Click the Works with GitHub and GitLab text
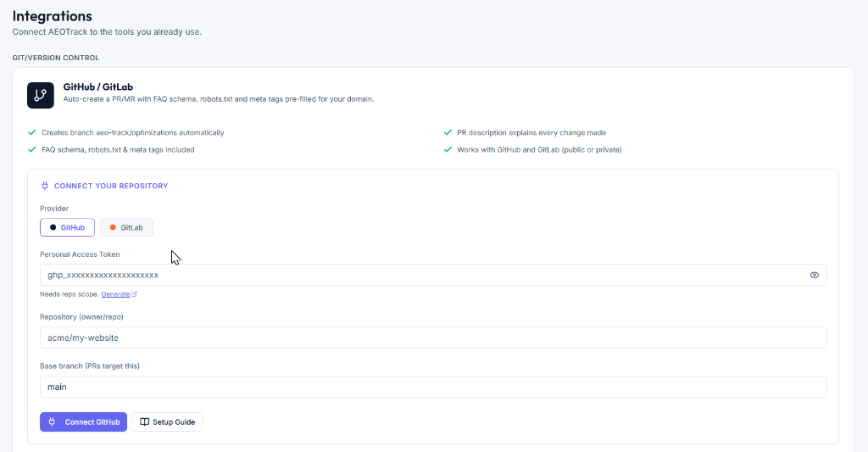 pos(539,150)
